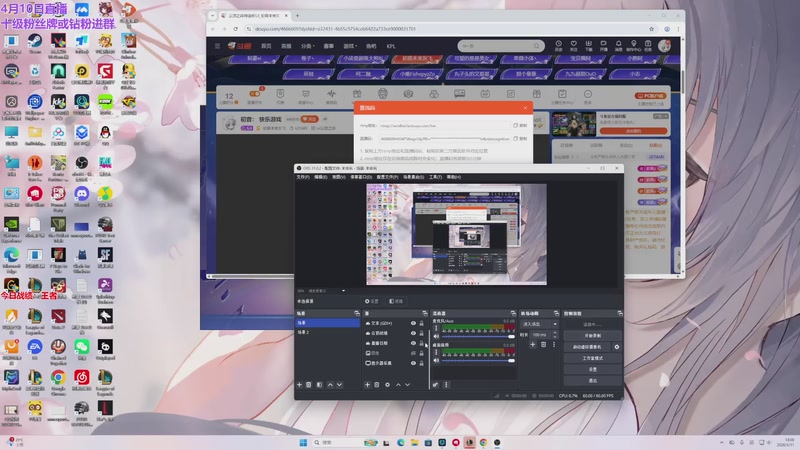Open OBS 文件(F) menu

point(303,177)
